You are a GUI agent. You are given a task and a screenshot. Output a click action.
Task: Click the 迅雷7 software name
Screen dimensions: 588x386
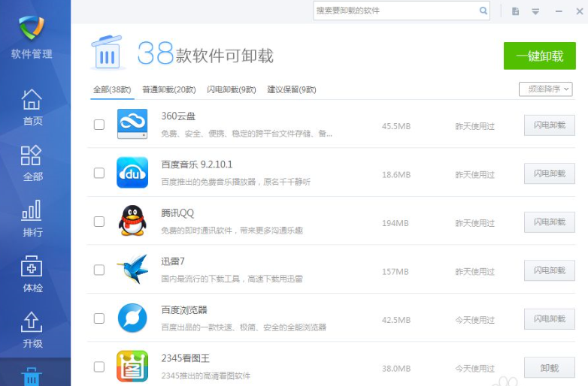[x=173, y=261]
